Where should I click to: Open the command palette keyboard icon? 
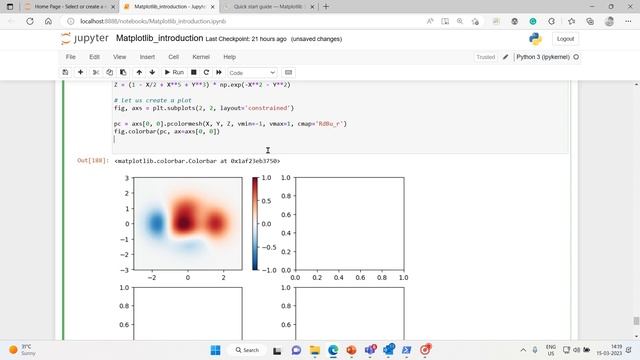pyautogui.click(x=289, y=72)
